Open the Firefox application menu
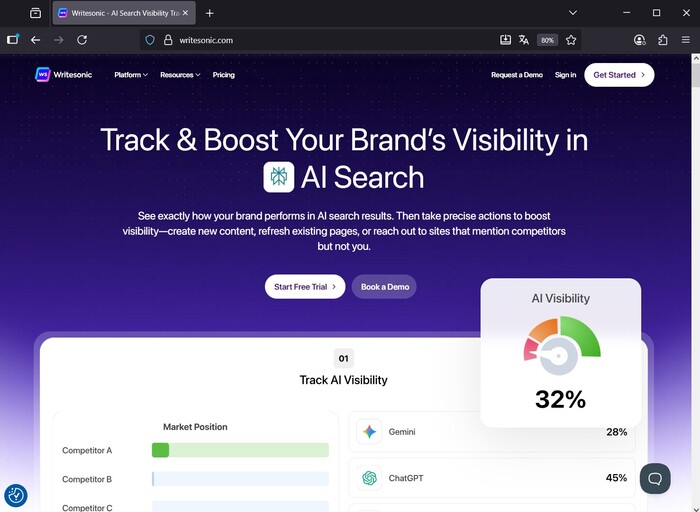 (686, 40)
